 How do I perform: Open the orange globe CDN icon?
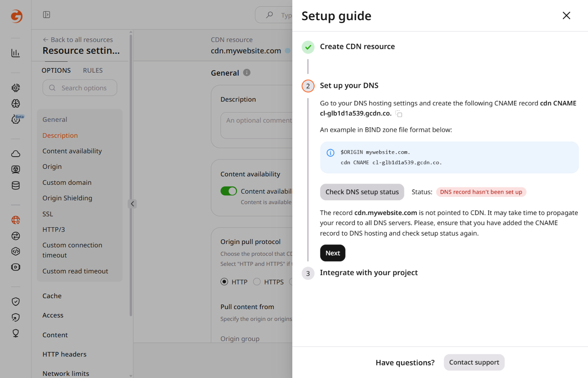click(16, 220)
